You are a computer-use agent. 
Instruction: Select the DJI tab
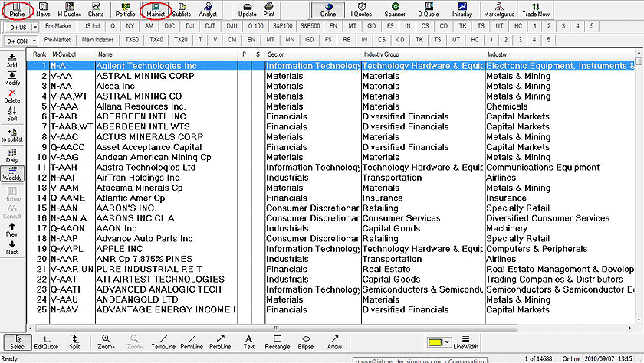pyautogui.click(x=190, y=26)
